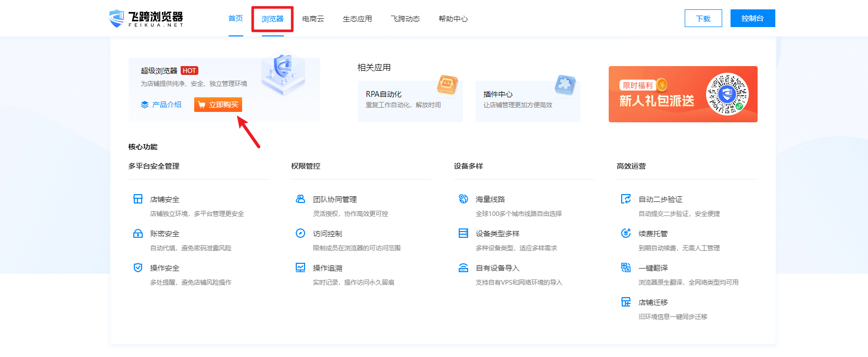Click the 店铺迁移 migration icon

click(626, 302)
